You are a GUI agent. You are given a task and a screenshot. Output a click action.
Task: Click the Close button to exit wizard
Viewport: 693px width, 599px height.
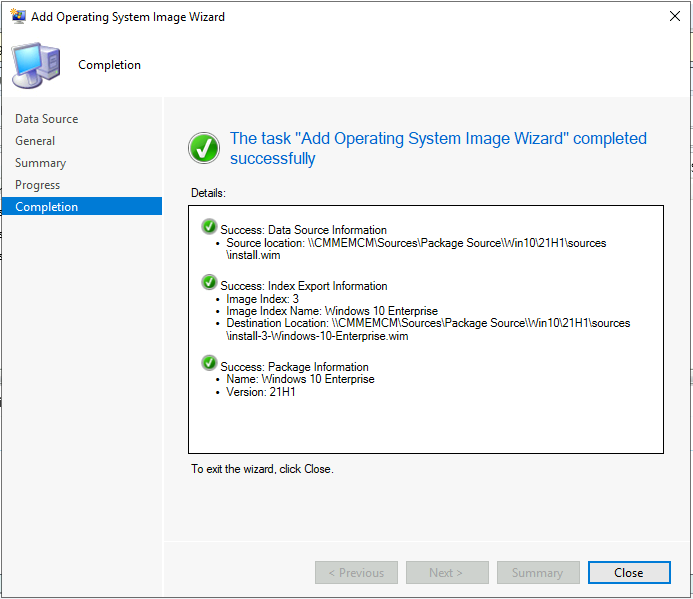(x=629, y=572)
